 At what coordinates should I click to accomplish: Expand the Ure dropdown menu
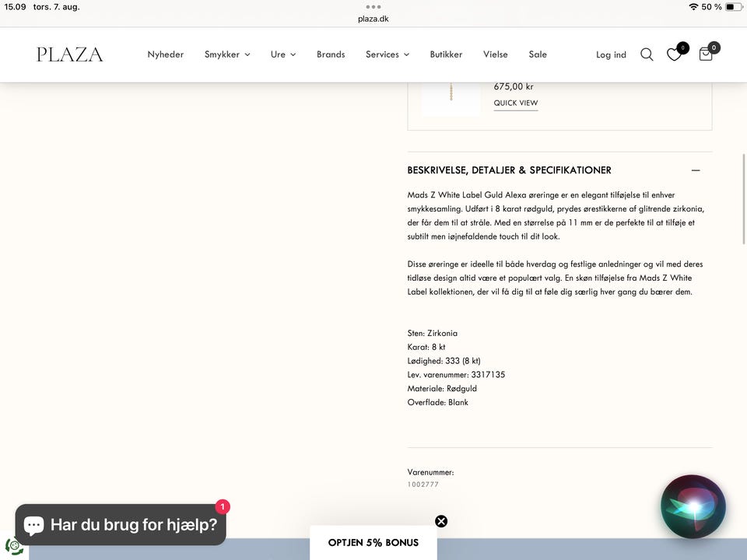283,54
